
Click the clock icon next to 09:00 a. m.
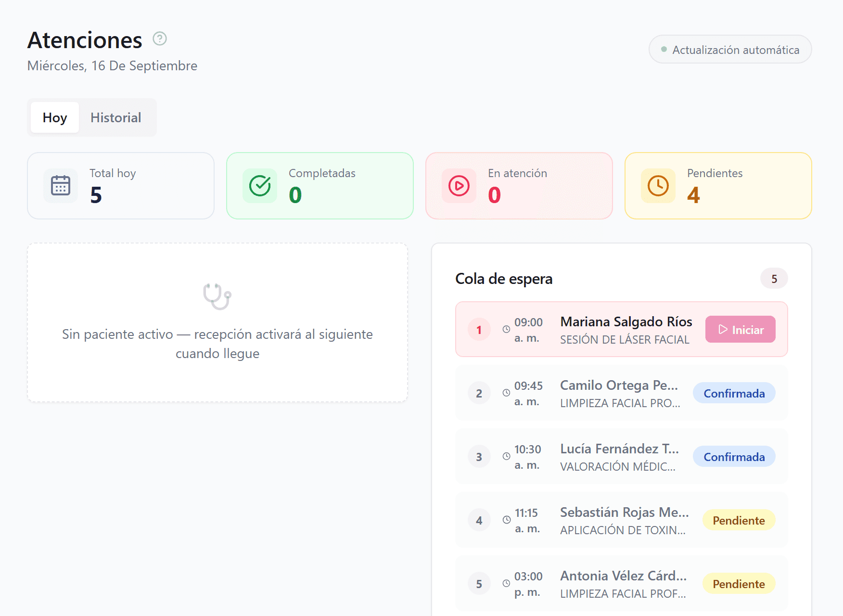(x=506, y=330)
